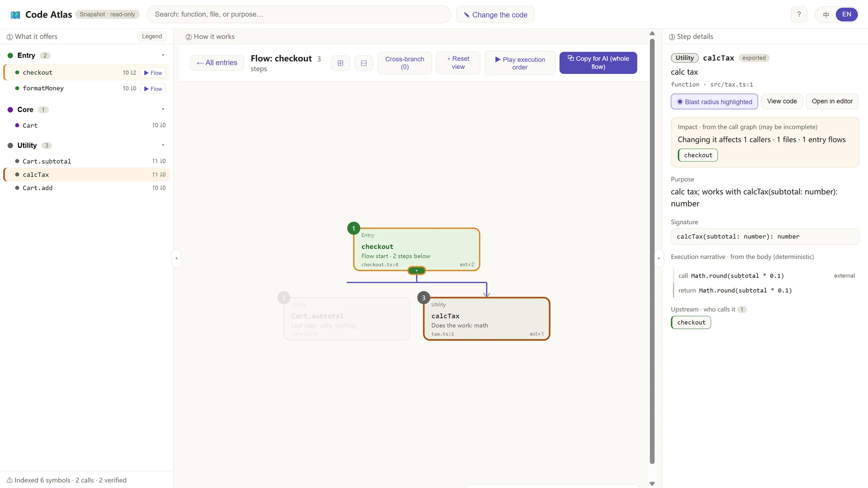Click the Code Atlas map logo icon

15,15
